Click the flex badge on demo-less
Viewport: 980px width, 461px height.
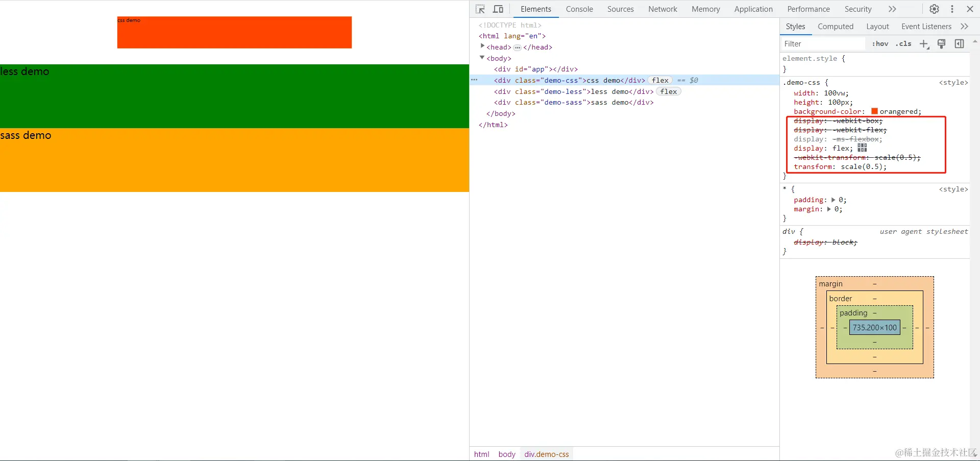(x=669, y=91)
